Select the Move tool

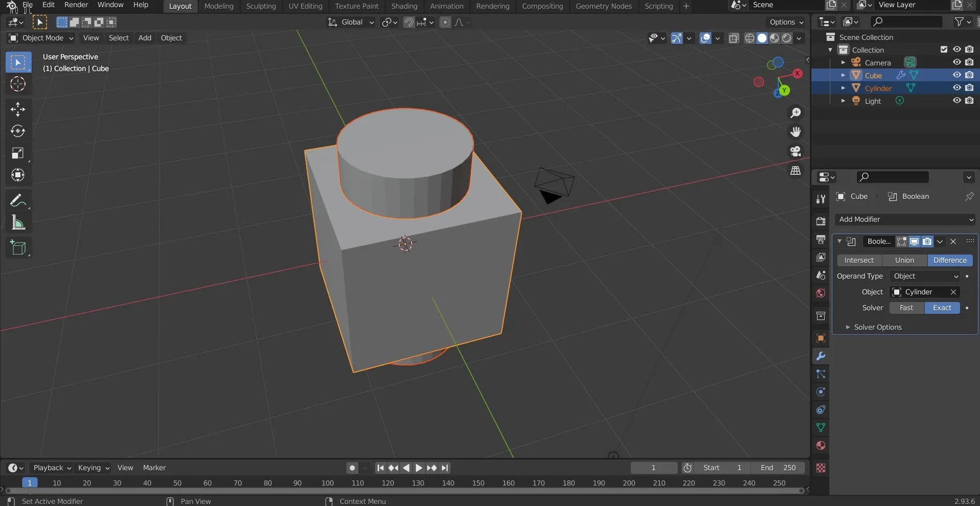(x=18, y=109)
